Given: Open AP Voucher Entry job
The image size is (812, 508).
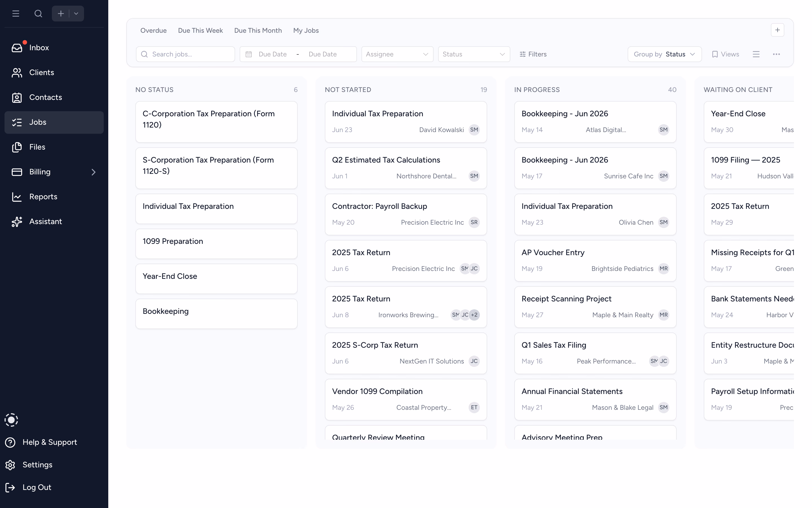Looking at the screenshot, I should (595, 261).
